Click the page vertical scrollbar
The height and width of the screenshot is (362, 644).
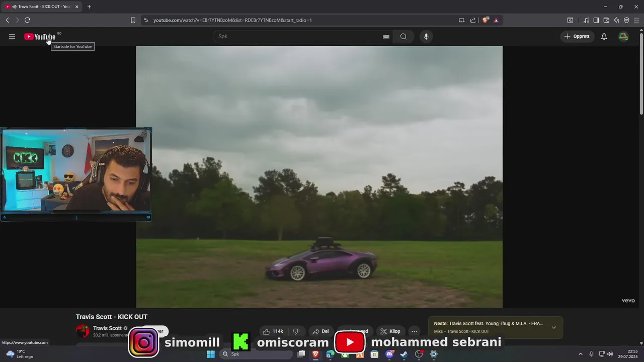641,73
